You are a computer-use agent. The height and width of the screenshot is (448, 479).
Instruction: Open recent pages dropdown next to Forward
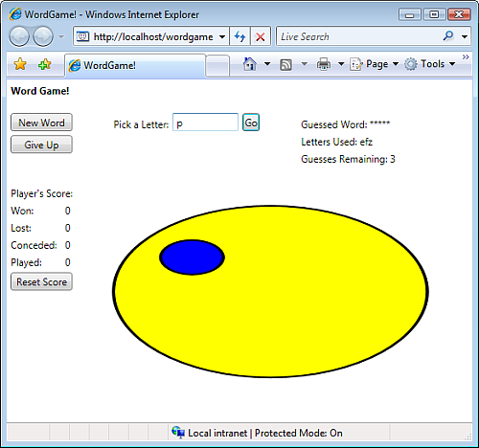point(61,36)
